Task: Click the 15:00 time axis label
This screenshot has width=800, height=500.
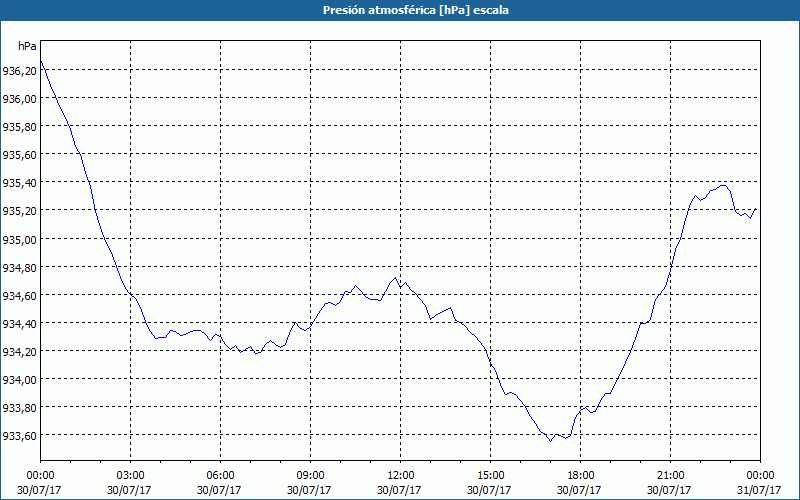Action: [490, 476]
